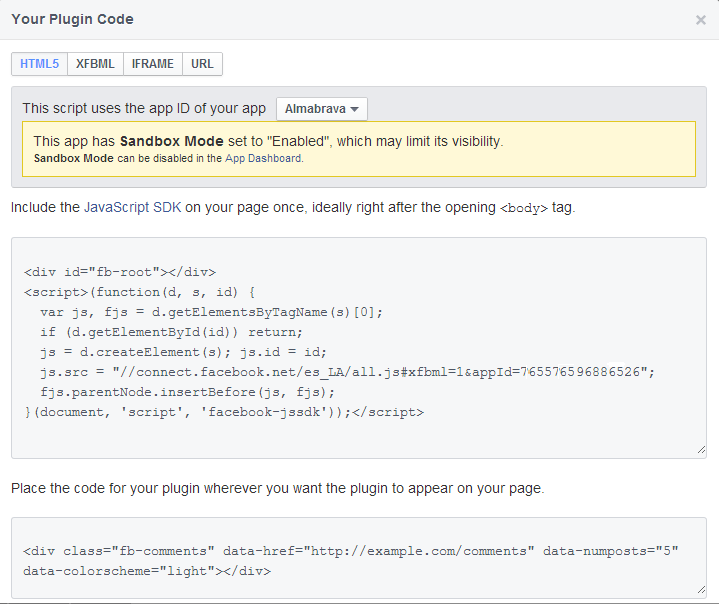
Task: Click inside the fb-comments plugin code box
Action: point(359,558)
